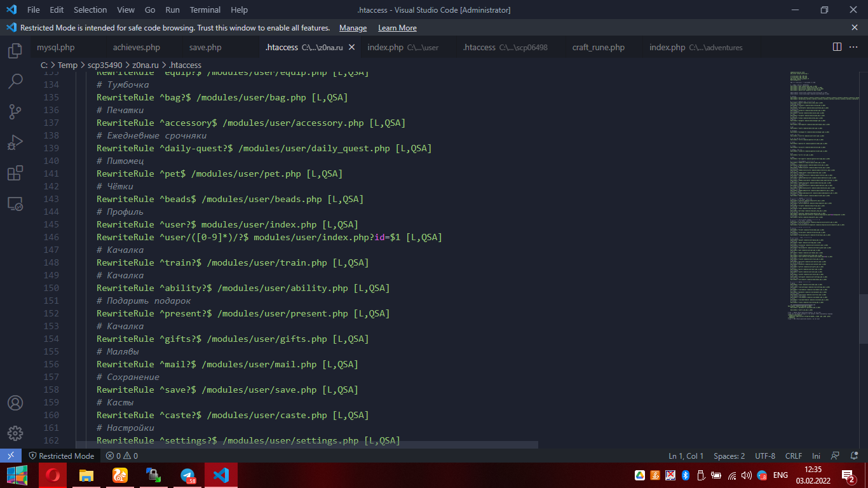Viewport: 868px width, 488px height.
Task: Open Telegram from the taskbar
Action: [187, 475]
